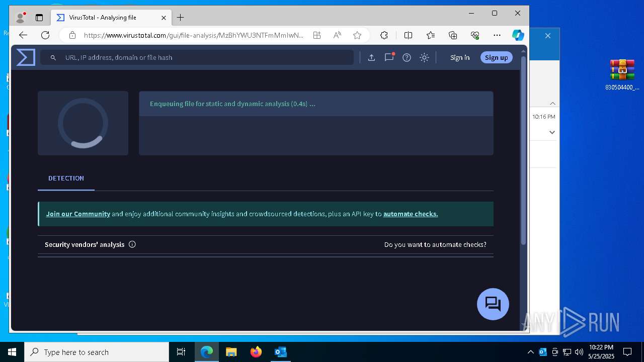Open the browser app available icon
Image resolution: width=644 pixels, height=362 pixels.
tap(317, 35)
